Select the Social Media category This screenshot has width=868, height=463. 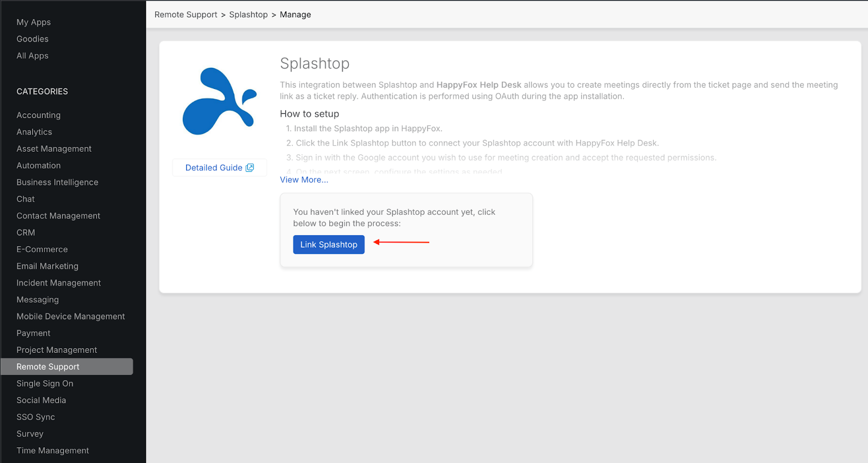(x=41, y=401)
